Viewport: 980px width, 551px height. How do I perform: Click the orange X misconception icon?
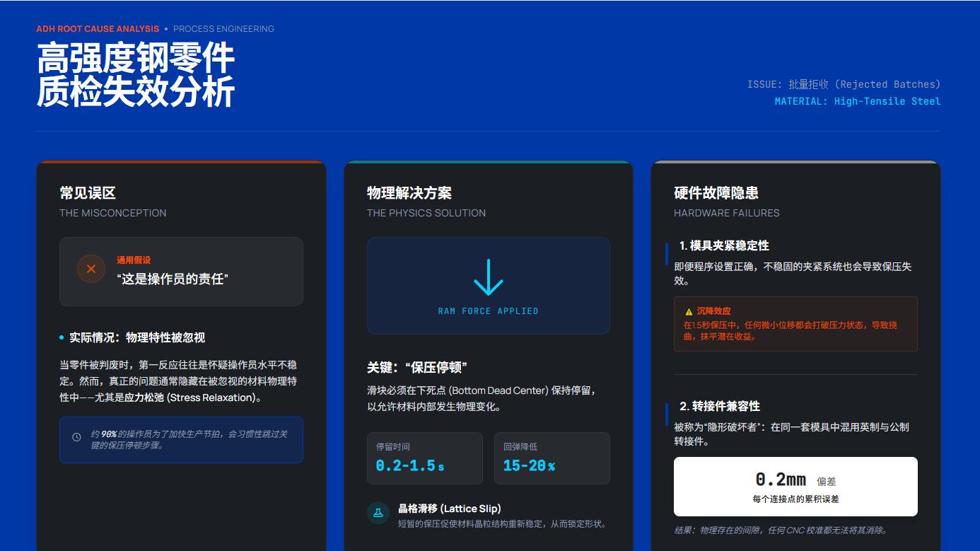pyautogui.click(x=91, y=269)
